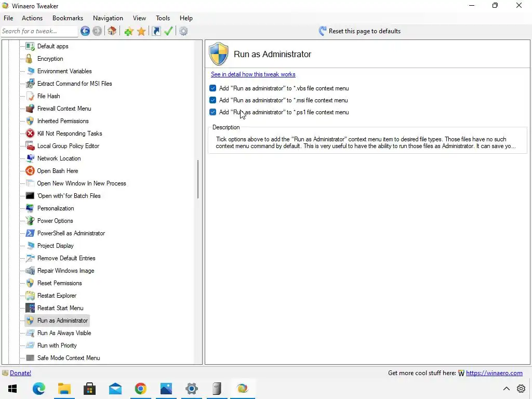This screenshot has width=532, height=399.
Task: Select Extract Command for MSI Files
Action: click(75, 84)
